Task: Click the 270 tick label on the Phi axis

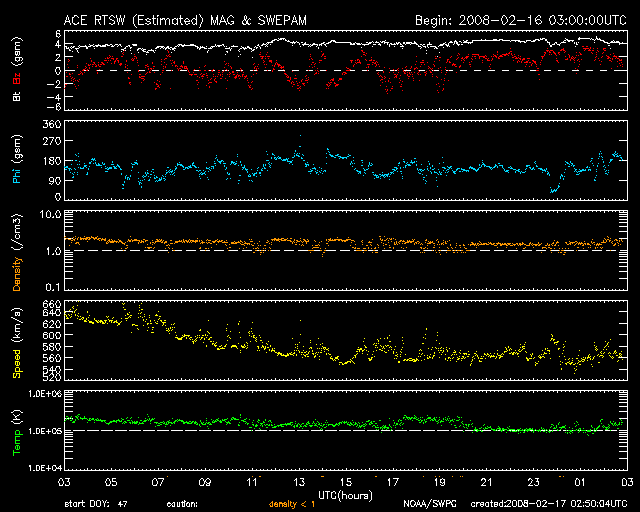Action: (x=52, y=142)
